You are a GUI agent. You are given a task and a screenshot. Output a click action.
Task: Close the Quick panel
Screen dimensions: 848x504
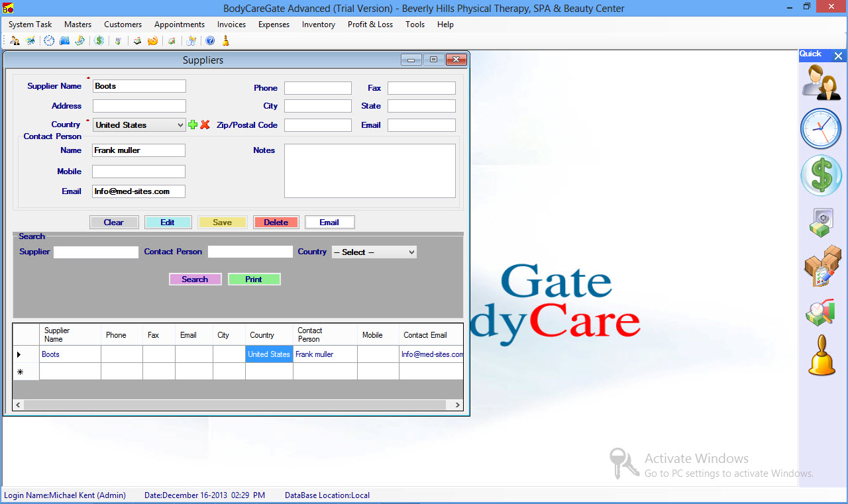click(x=838, y=56)
